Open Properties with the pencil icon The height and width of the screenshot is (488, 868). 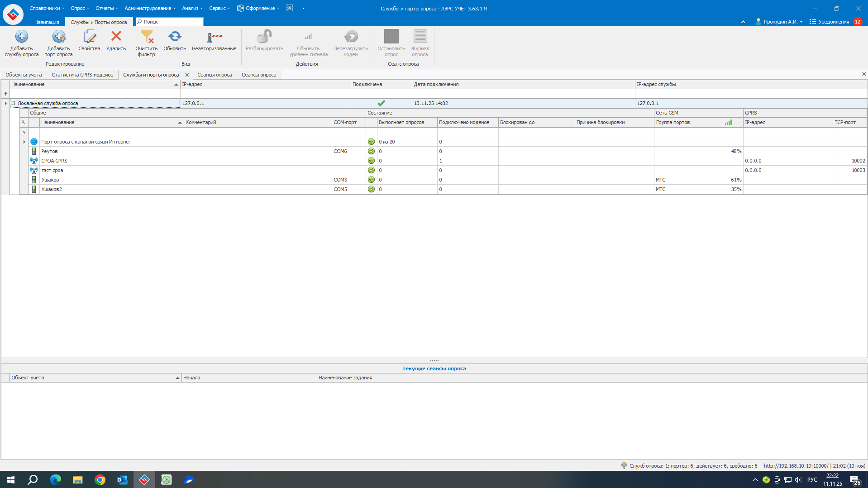click(89, 37)
